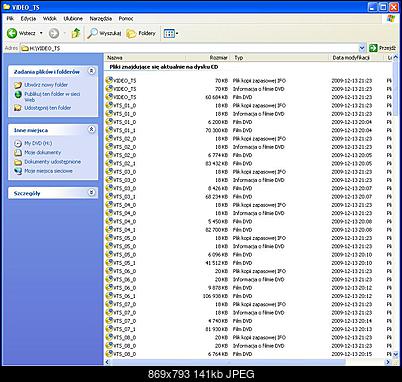Select the VIDEO_TS 60 684 KB film file icon

click(x=109, y=97)
